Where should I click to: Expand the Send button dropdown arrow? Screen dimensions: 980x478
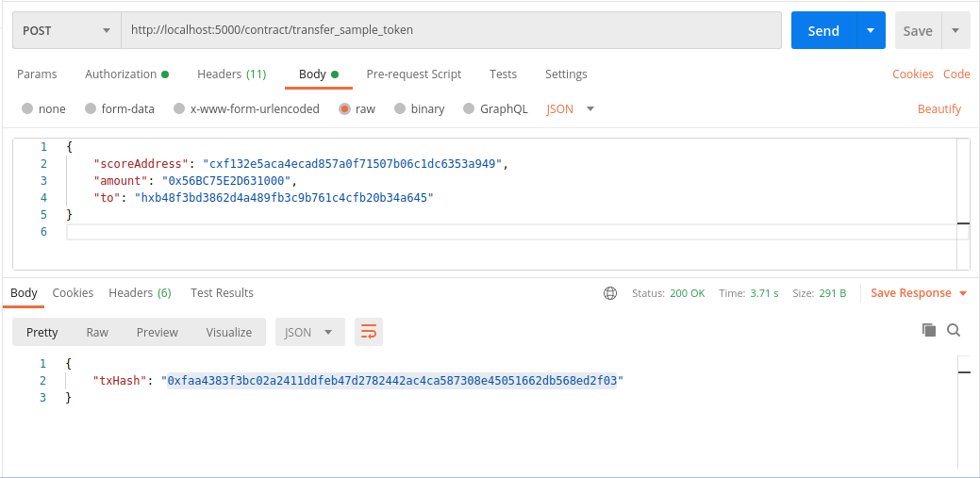point(870,30)
